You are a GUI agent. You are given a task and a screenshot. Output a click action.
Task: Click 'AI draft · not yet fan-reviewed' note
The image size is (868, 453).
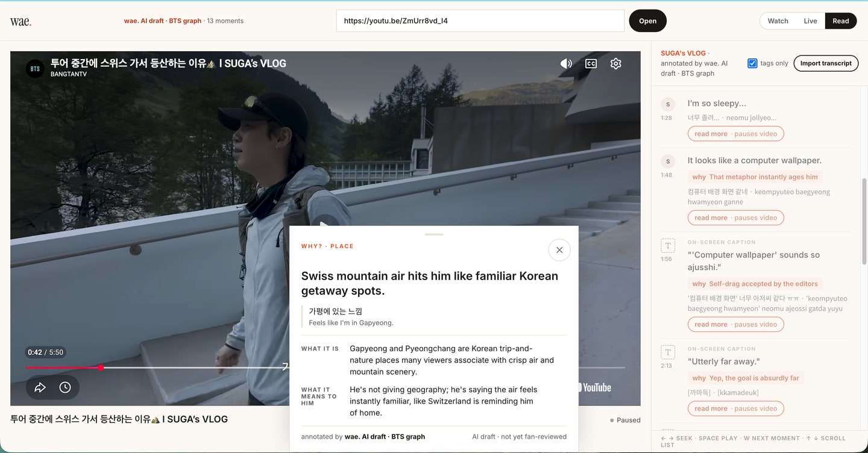(520, 437)
